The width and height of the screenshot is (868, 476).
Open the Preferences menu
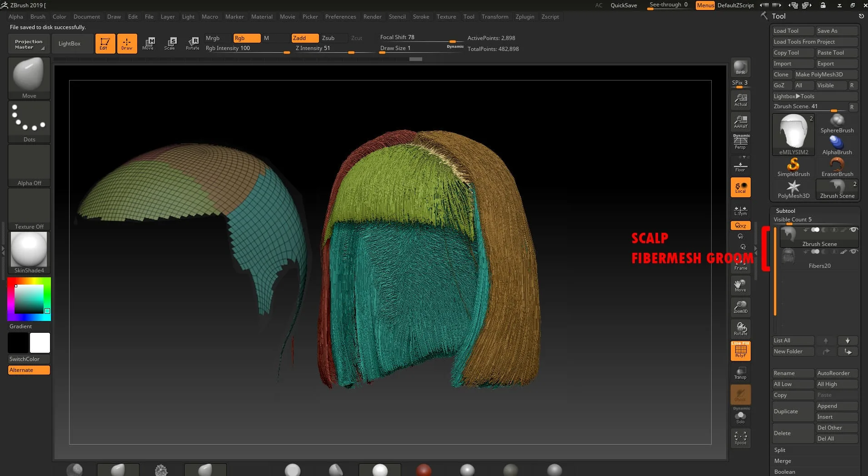(x=341, y=17)
